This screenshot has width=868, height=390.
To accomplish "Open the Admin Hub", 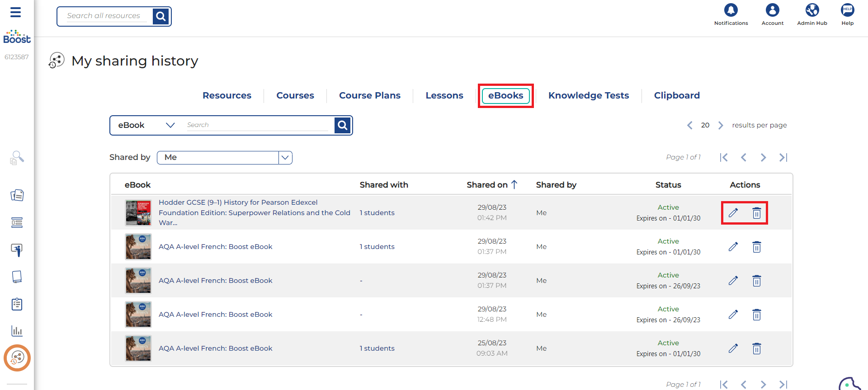I will tap(812, 10).
